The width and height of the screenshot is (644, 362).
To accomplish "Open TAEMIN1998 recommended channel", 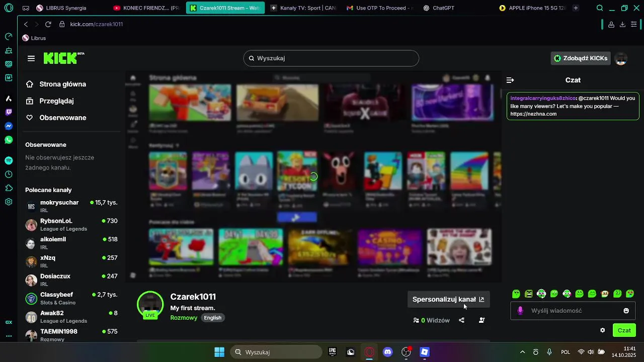I will point(71,335).
